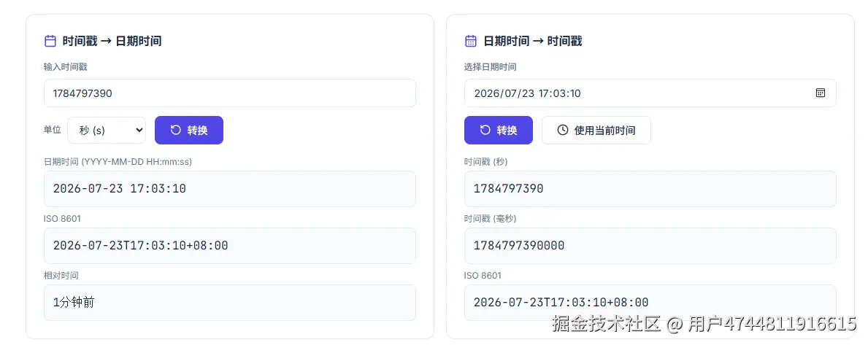Click the 相对时间 label
The height and width of the screenshot is (345, 868).
click(x=61, y=275)
